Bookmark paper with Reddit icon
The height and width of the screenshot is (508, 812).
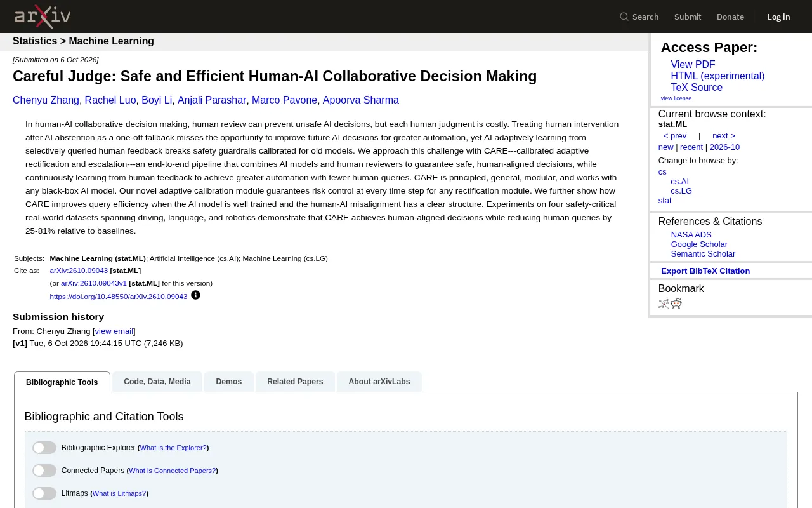point(676,304)
